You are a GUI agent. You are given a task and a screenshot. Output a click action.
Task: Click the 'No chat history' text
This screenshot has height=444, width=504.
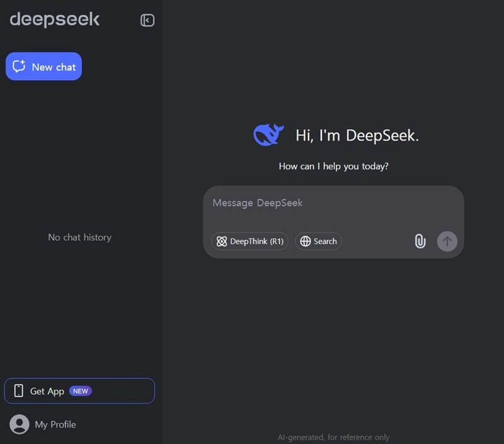pyautogui.click(x=80, y=237)
